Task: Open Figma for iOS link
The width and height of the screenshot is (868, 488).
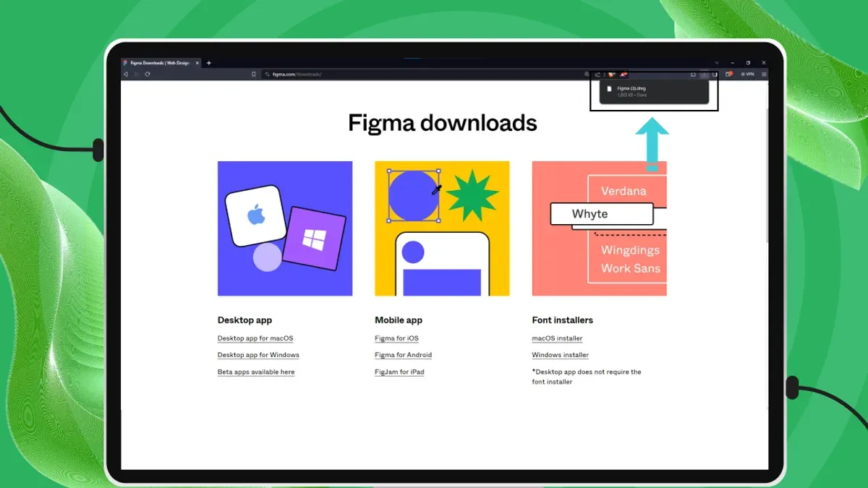Action: pyautogui.click(x=396, y=338)
